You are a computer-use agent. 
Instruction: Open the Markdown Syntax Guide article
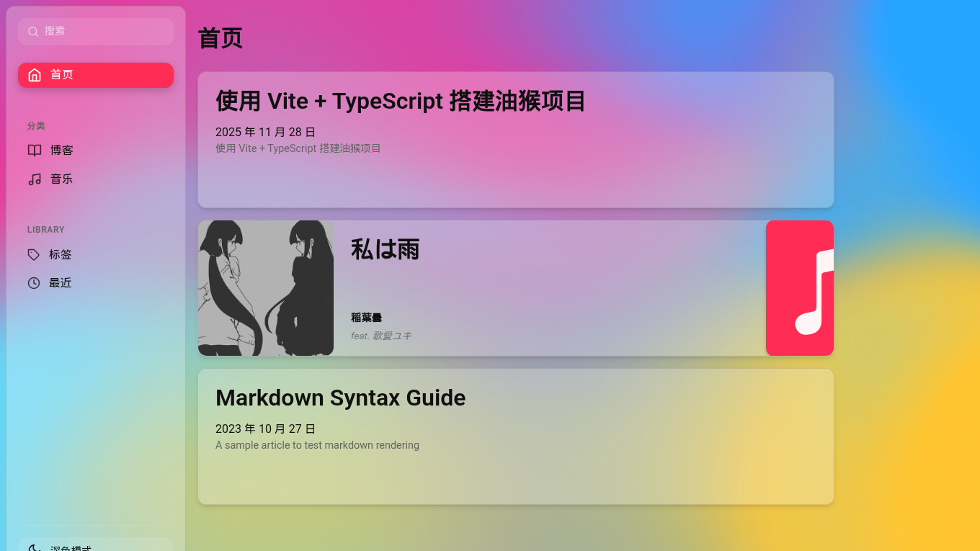point(515,436)
